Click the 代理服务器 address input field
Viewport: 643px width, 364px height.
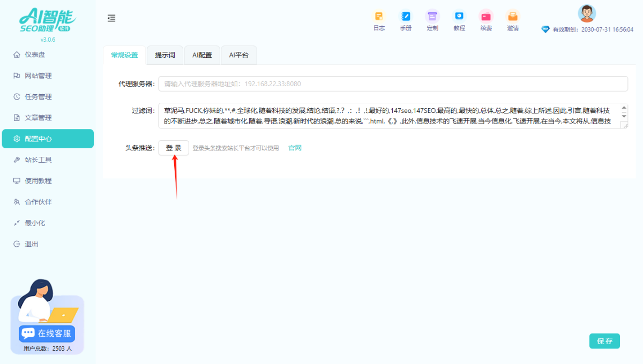tap(393, 84)
